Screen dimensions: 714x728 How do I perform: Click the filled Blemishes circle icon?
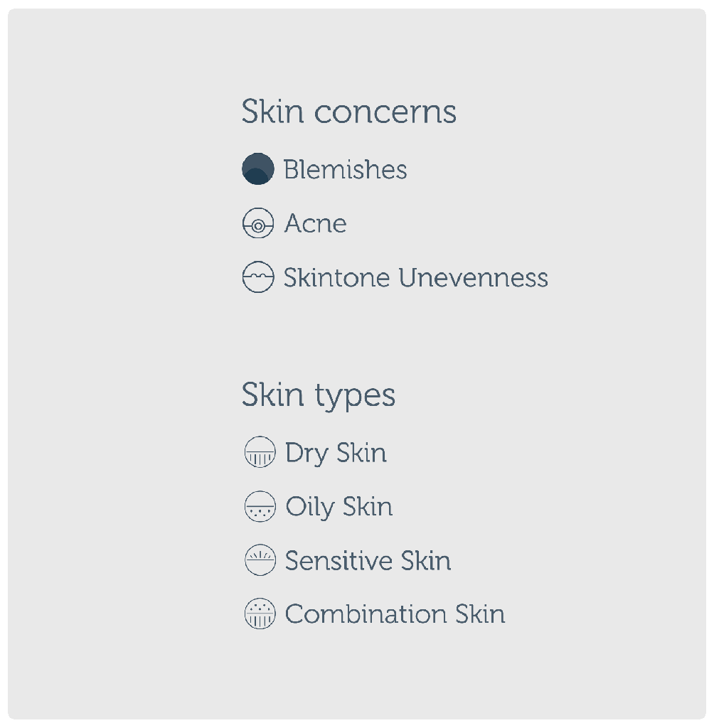point(257,169)
